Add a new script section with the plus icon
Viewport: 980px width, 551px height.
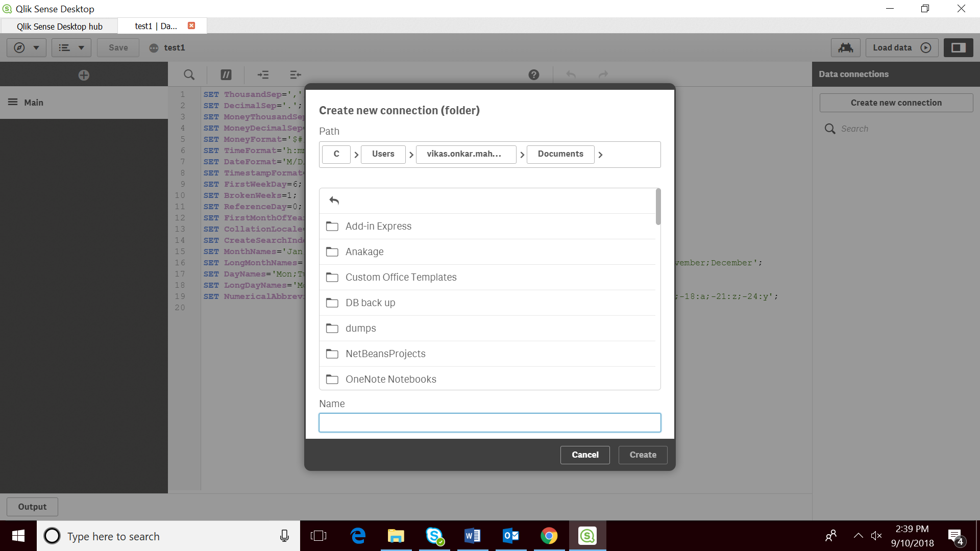[84, 75]
